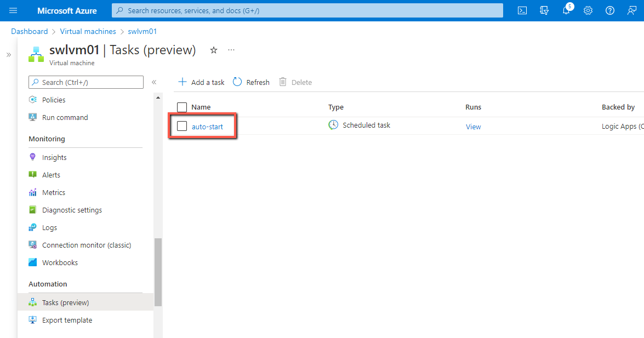Go to swlvm01 breadcrumb
644x338 pixels.
click(142, 31)
